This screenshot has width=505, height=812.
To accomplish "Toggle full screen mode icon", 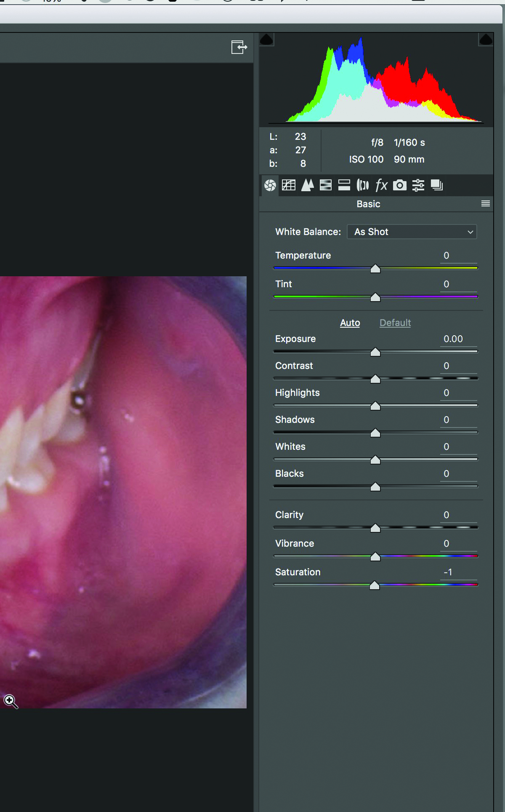I will point(239,47).
